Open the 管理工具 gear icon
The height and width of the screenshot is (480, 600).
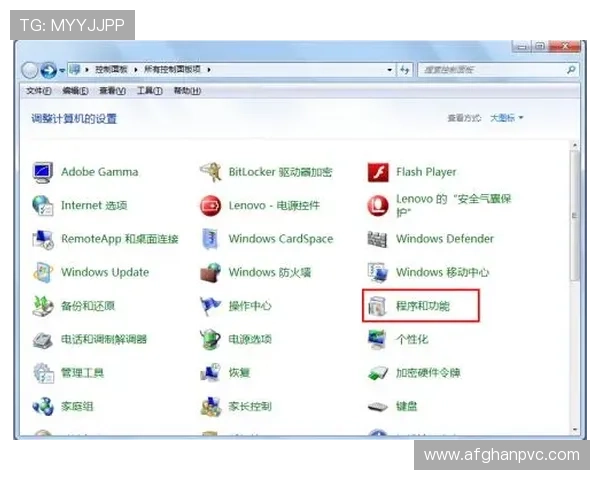point(42,373)
